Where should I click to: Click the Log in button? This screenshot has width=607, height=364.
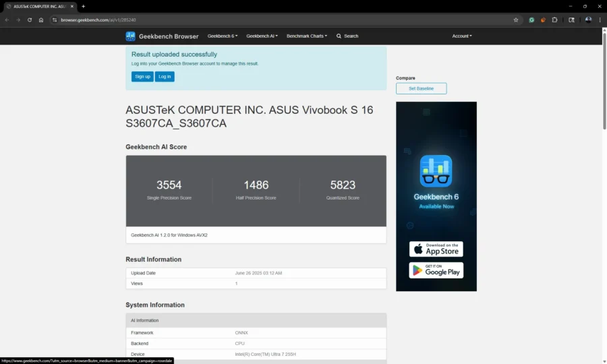coord(165,77)
